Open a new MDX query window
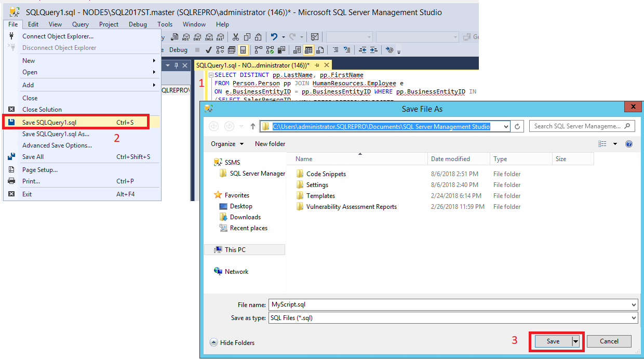644x359 pixels. point(186,36)
